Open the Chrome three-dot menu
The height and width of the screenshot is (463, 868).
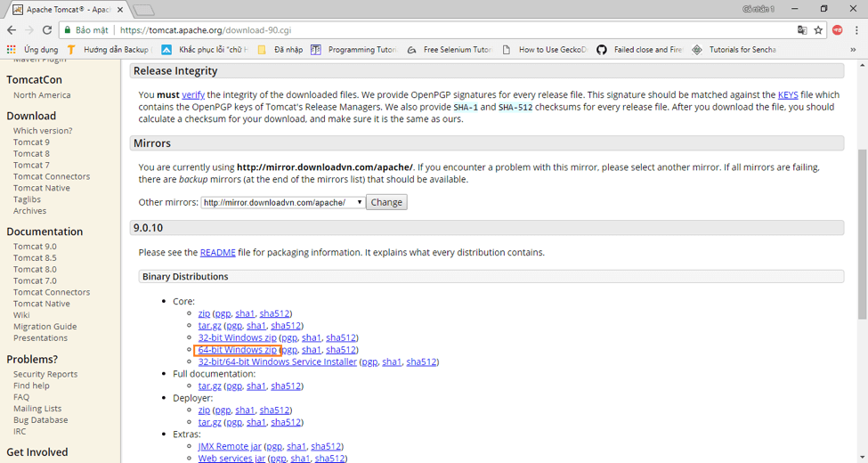(856, 30)
